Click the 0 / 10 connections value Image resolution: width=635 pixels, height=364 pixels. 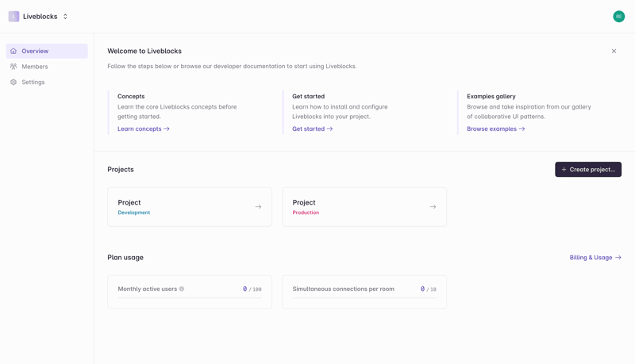[428, 289]
